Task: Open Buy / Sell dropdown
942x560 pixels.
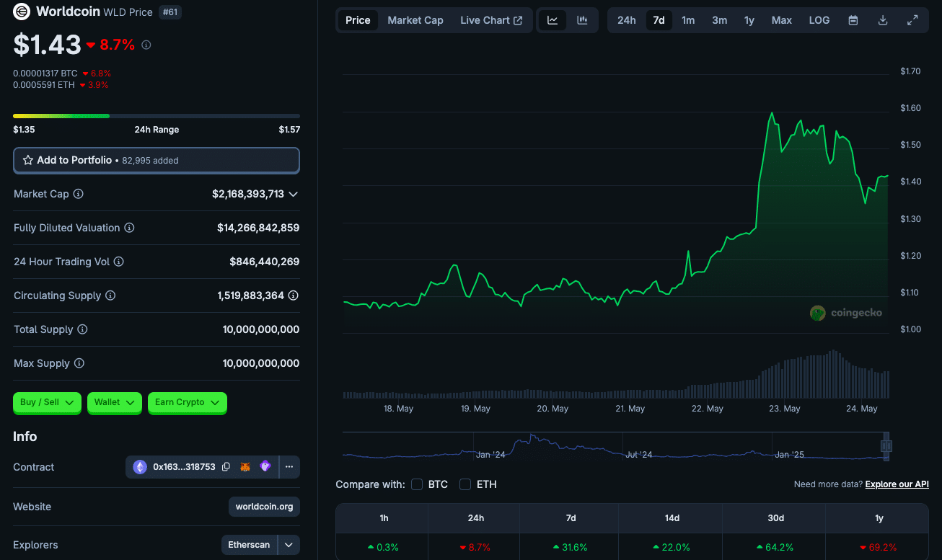Action: pos(48,402)
